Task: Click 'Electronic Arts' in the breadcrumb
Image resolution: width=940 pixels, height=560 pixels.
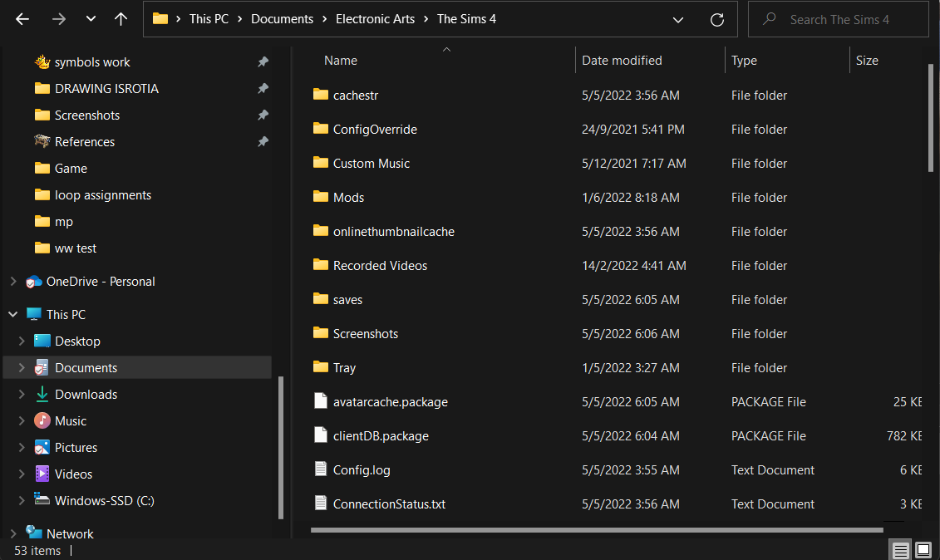Action: [375, 19]
